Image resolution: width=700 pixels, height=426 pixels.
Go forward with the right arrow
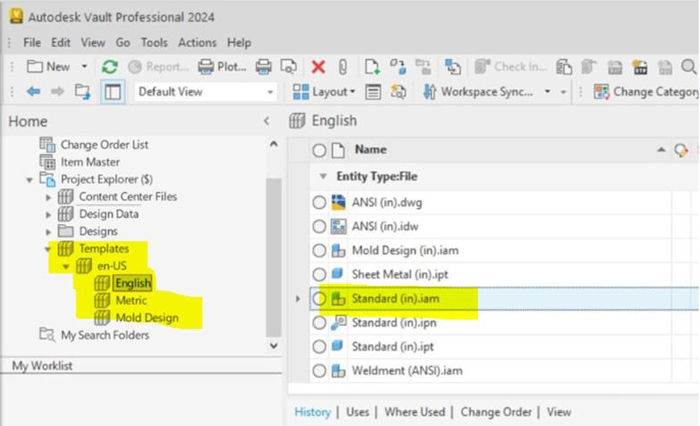(x=58, y=92)
